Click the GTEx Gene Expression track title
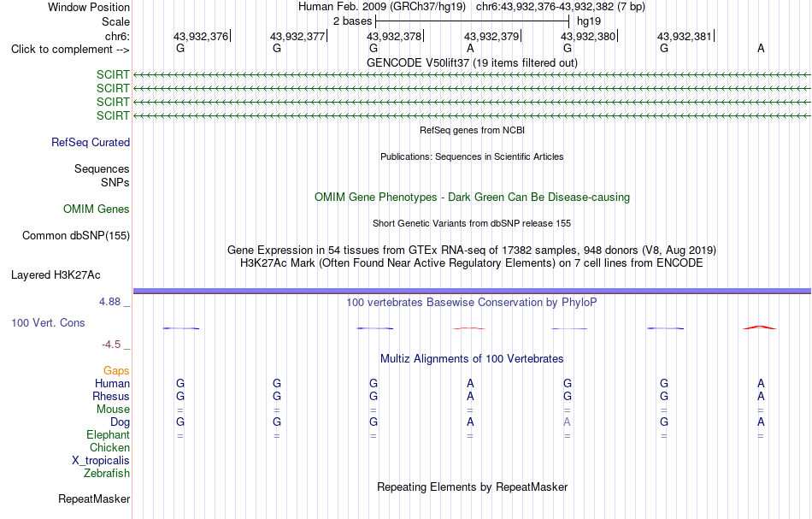Screen dimensions: 812x519 pyautogui.click(x=472, y=251)
